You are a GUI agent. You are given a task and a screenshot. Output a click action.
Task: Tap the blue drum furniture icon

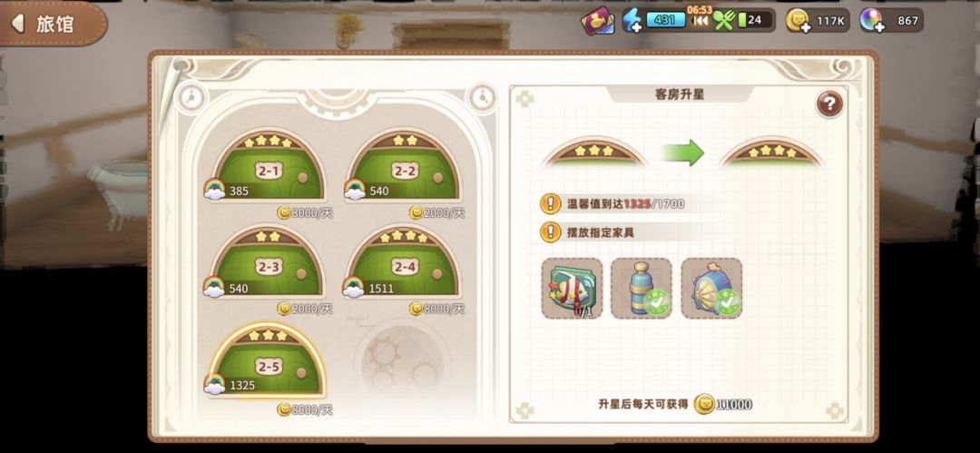tap(711, 289)
